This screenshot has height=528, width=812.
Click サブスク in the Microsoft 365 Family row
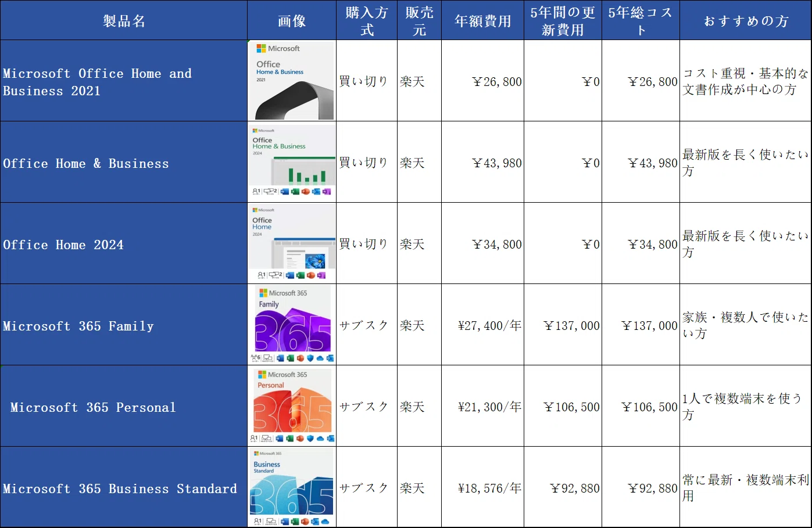[363, 325]
